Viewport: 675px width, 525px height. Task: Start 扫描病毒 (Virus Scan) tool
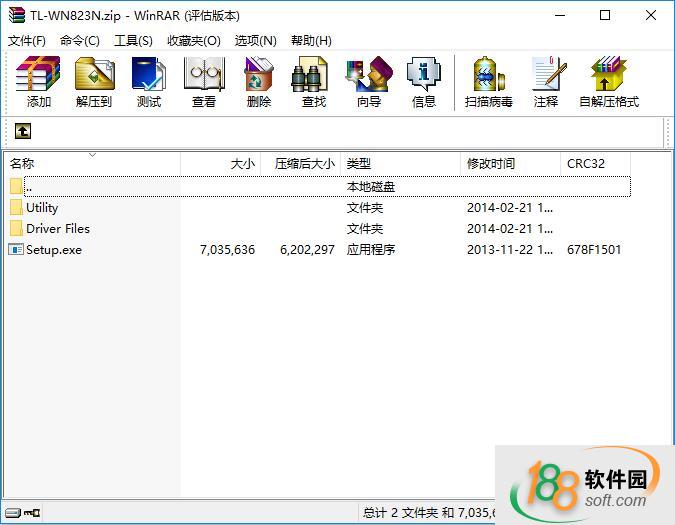point(488,82)
